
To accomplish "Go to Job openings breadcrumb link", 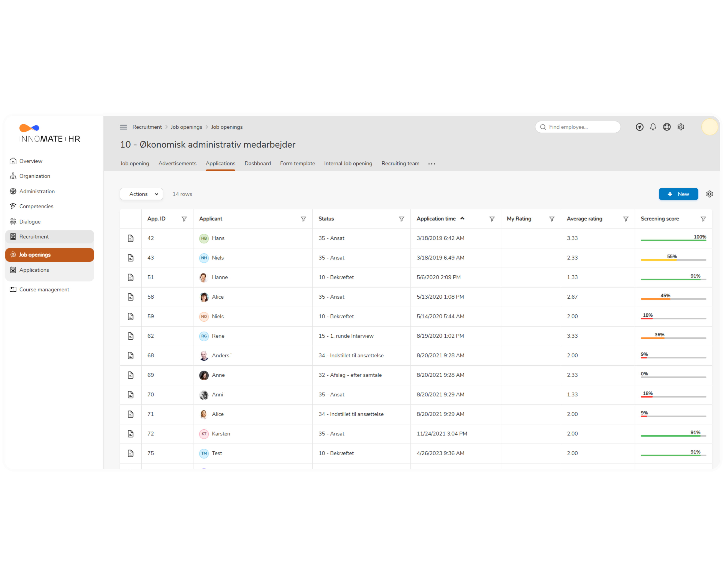I will (x=186, y=127).
